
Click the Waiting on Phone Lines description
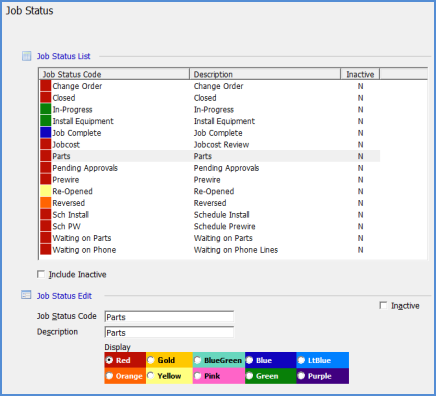236,250
